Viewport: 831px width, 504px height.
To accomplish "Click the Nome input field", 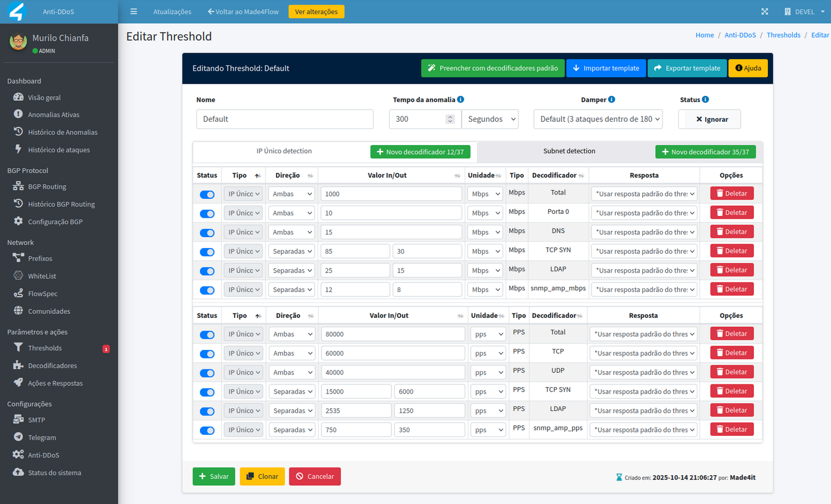I will [x=284, y=119].
